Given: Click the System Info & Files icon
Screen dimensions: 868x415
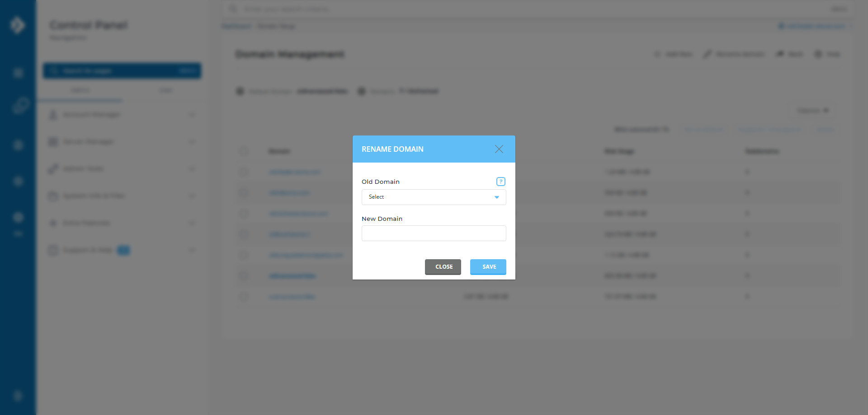Looking at the screenshot, I should coord(53,196).
